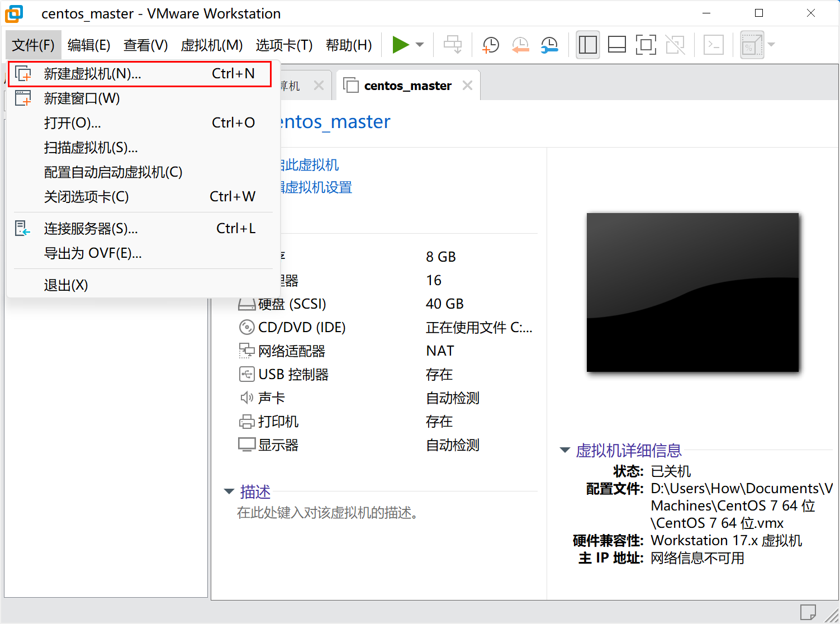Viewport: 840px width, 624px height.
Task: Open the message log icon in status bar
Action: click(808, 612)
